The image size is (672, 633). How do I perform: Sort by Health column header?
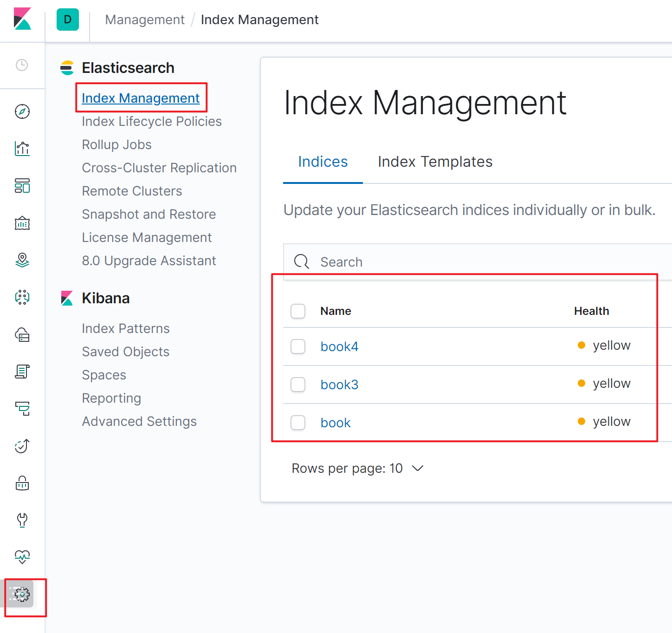(x=591, y=311)
